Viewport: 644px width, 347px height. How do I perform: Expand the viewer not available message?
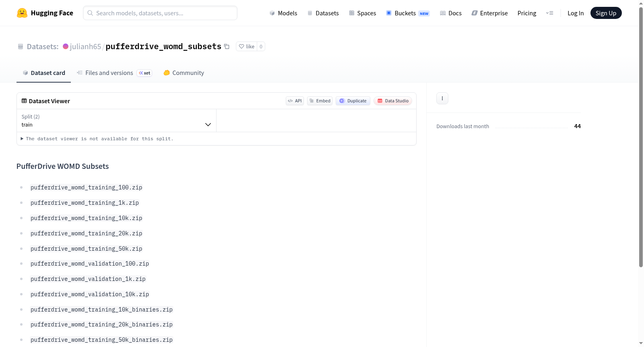point(97,139)
